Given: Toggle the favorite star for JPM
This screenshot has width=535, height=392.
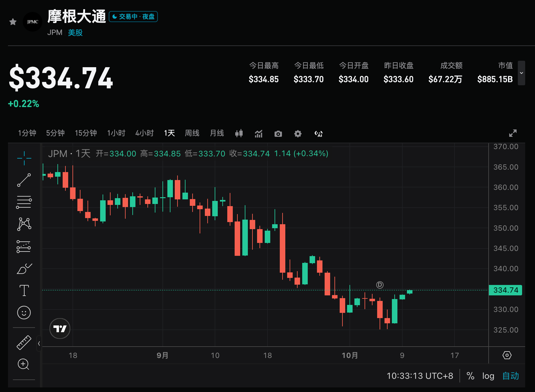Looking at the screenshot, I should 13,22.
